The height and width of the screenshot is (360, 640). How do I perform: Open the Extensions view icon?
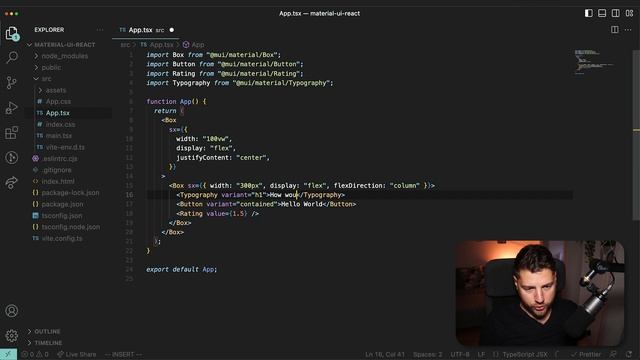[x=12, y=133]
